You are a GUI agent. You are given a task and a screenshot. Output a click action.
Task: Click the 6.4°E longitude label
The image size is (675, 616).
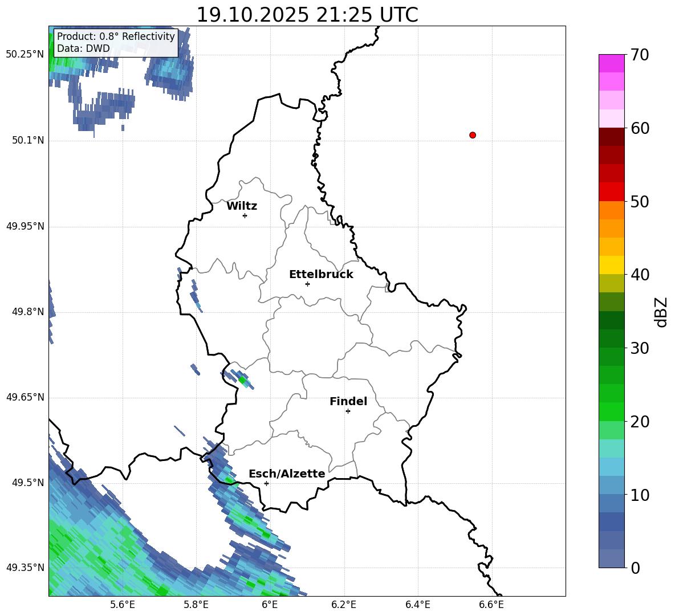point(417,605)
